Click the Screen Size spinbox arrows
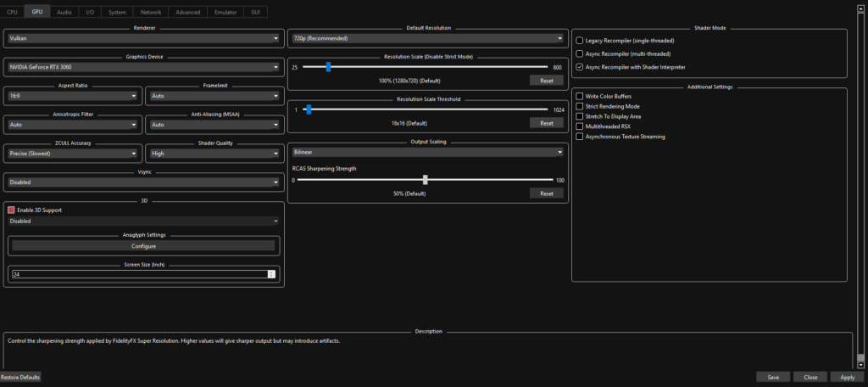The height and width of the screenshot is (387, 868). tap(271, 274)
